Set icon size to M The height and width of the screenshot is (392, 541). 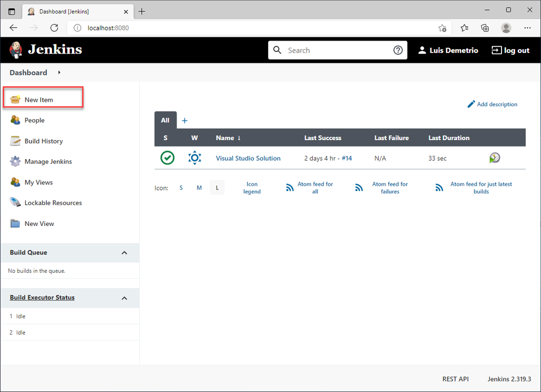pyautogui.click(x=199, y=188)
